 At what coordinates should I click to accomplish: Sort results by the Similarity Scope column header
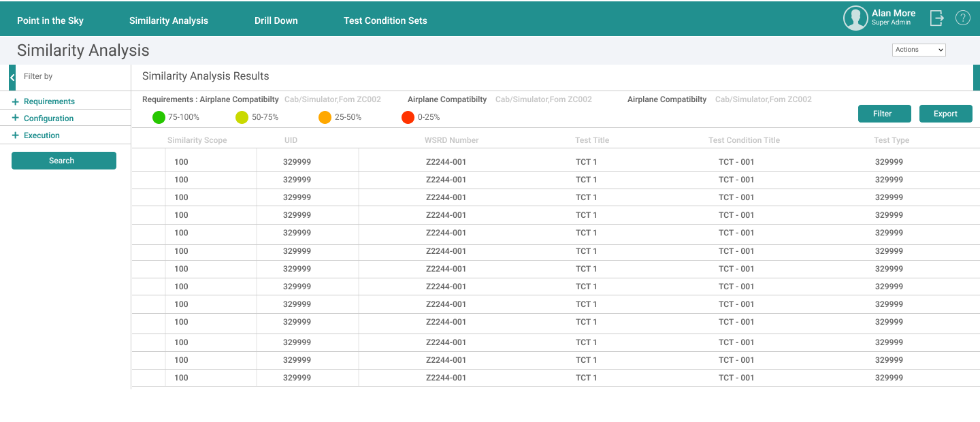coord(197,140)
